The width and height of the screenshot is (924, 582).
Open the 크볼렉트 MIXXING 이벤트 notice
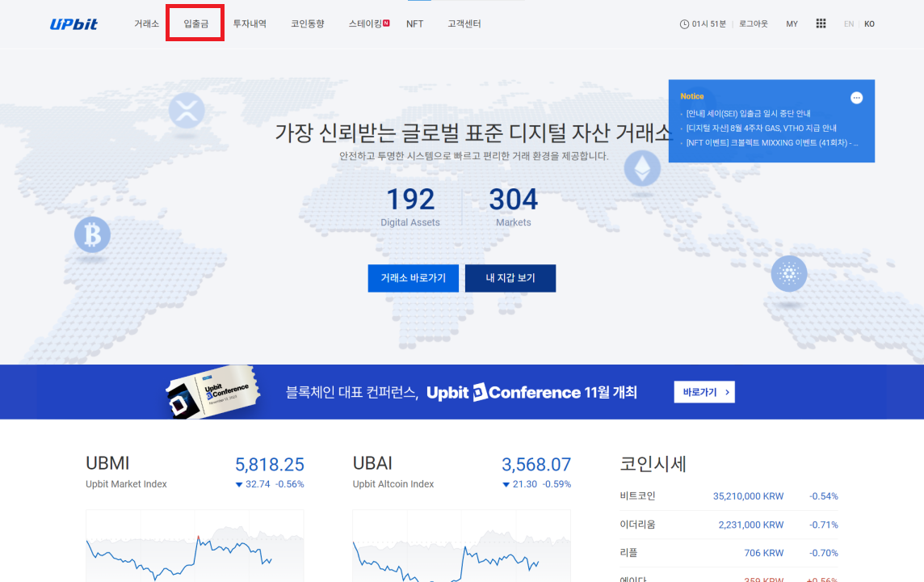coord(772,143)
